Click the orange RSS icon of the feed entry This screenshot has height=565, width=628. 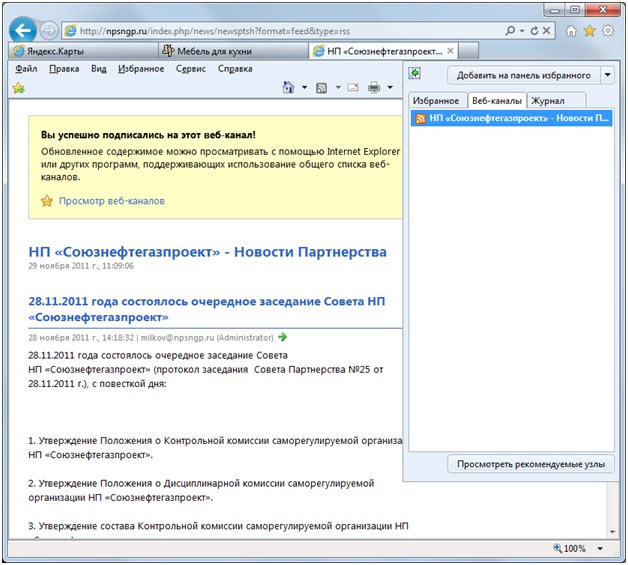421,119
